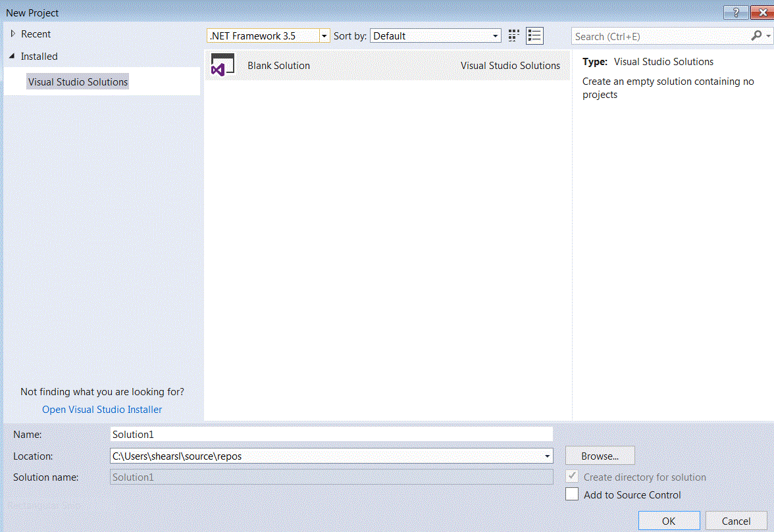Select the Blank Solution template
Viewport: 774px width, 532px height.
pyautogui.click(x=387, y=65)
